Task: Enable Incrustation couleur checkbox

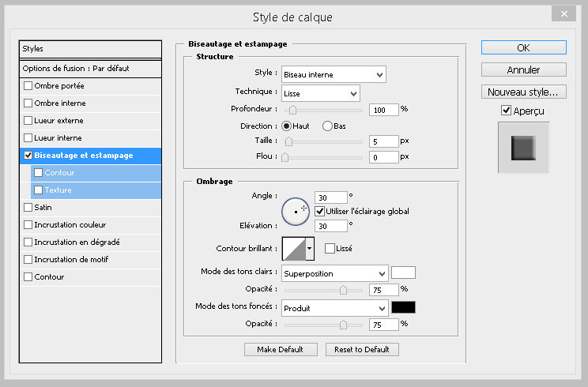Action: 28,225
